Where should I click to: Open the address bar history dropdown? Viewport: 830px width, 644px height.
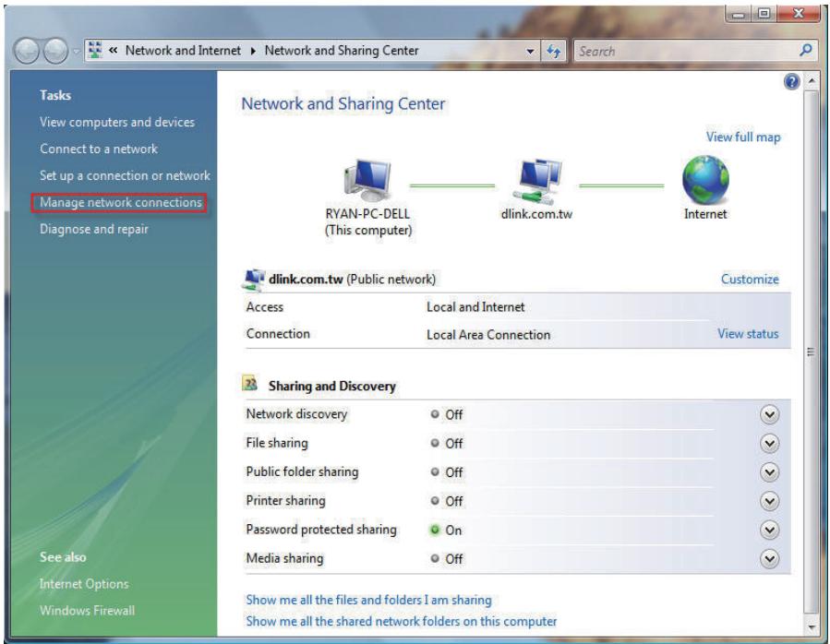[x=530, y=52]
